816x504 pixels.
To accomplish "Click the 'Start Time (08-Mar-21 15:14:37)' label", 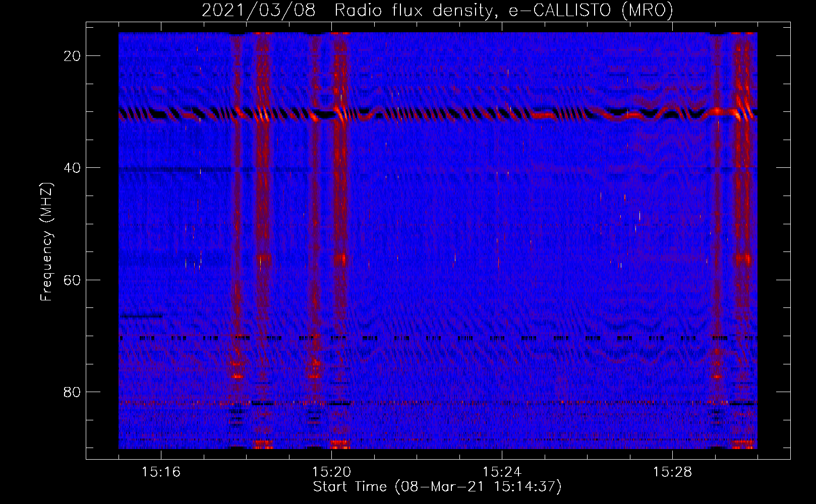I will click(437, 487).
